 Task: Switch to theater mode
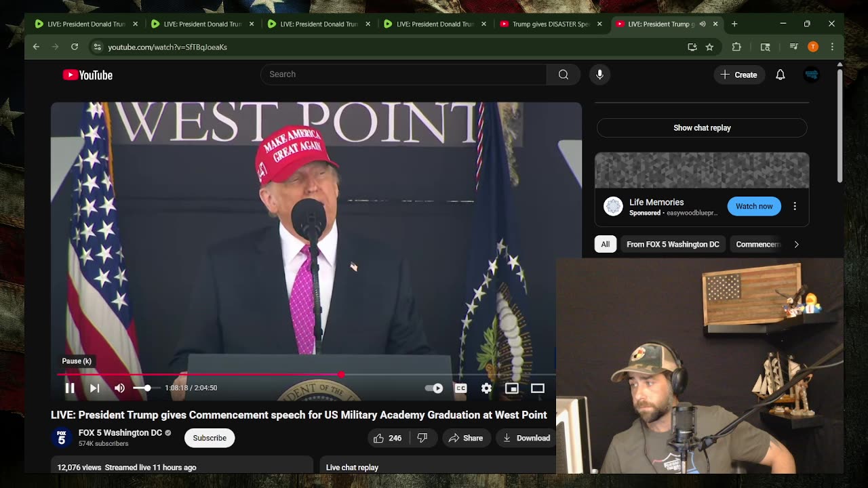point(538,388)
